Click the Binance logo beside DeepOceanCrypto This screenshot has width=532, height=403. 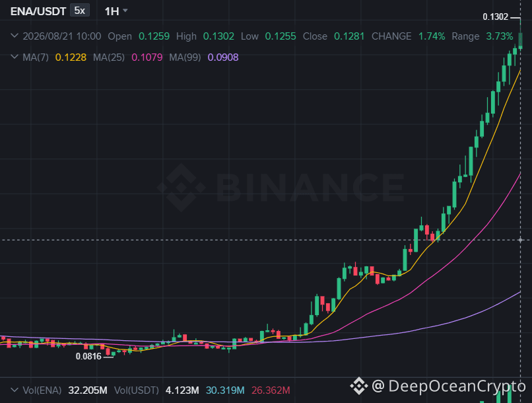coord(359,386)
